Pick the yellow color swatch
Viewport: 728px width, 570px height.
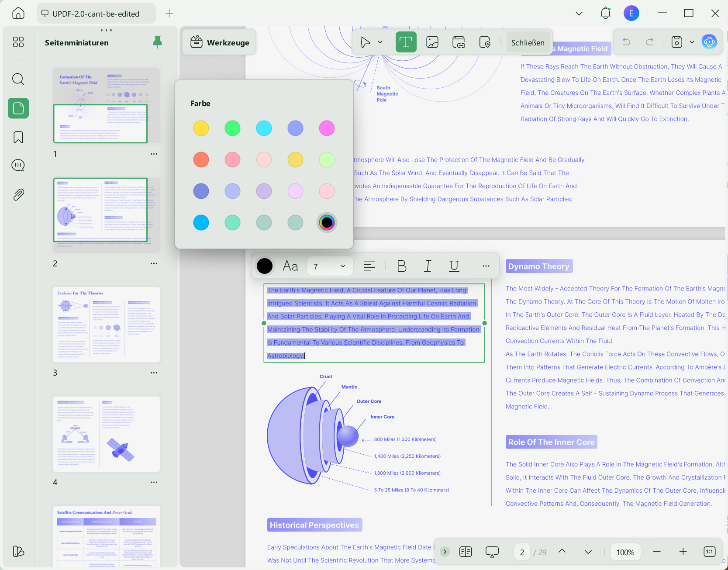point(201,128)
